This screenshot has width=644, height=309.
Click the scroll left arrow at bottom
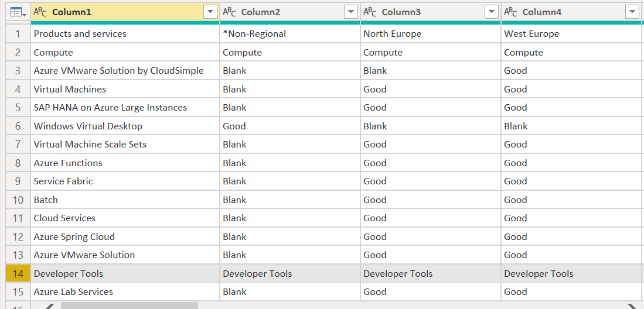[x=49, y=306]
